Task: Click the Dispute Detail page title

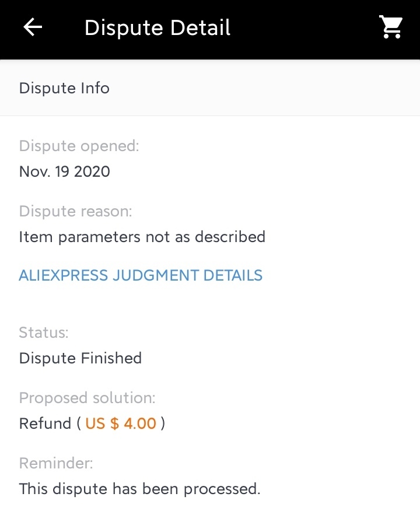Action: [157, 28]
